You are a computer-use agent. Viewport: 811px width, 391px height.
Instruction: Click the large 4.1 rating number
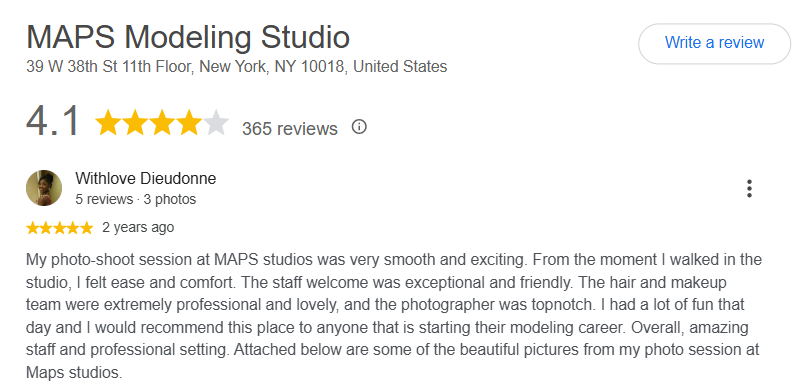tap(52, 122)
